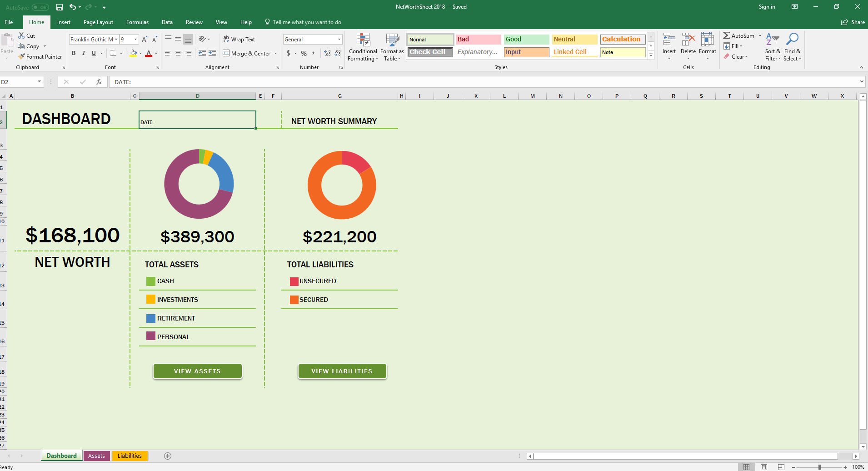The width and height of the screenshot is (868, 471).
Task: Click the green CASH legend swatch
Action: (151, 281)
